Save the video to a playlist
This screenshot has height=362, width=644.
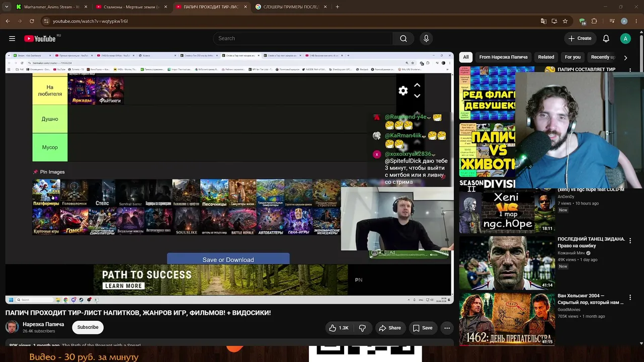[x=423, y=328]
